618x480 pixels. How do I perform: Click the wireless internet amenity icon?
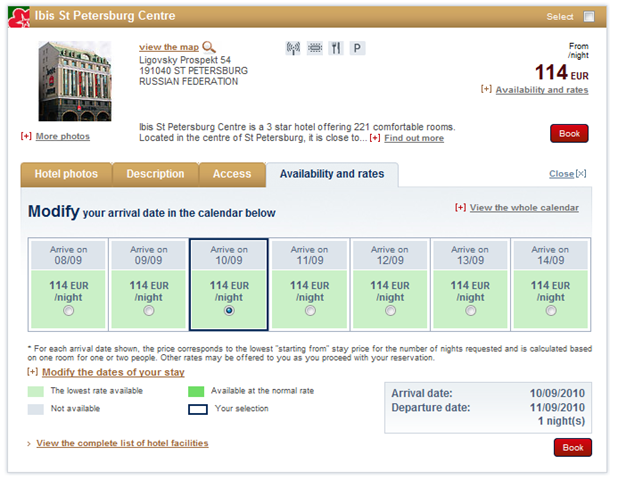[293, 48]
